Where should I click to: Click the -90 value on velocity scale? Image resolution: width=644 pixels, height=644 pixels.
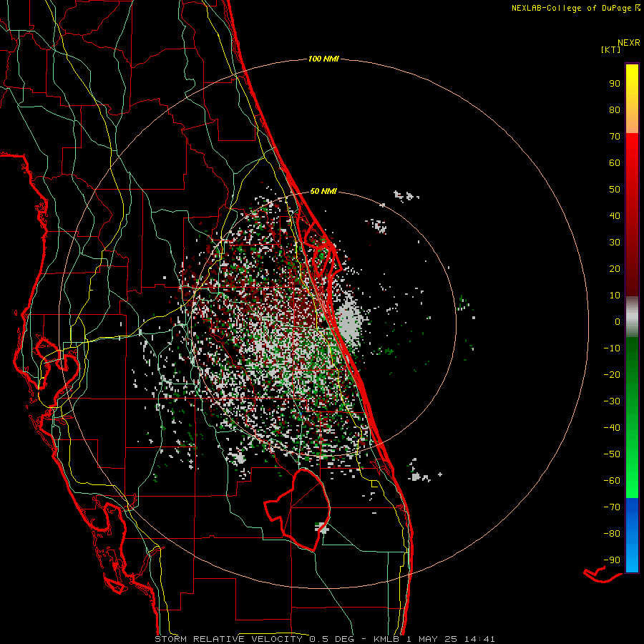(612, 560)
